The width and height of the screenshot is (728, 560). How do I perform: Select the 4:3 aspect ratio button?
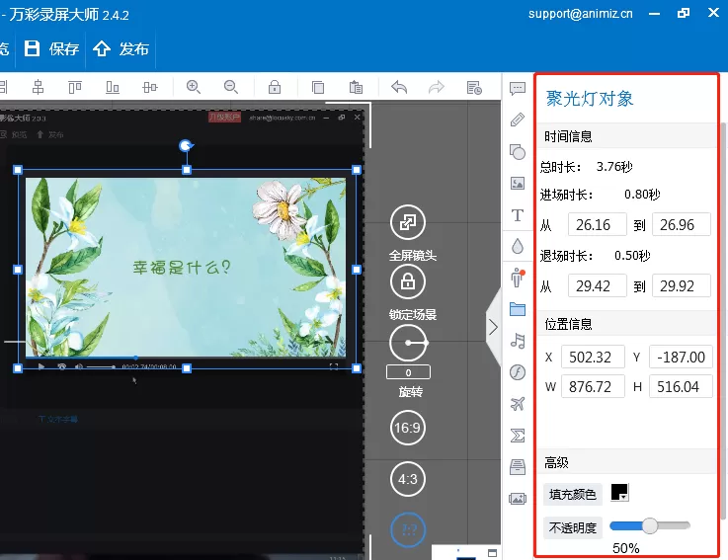click(x=408, y=479)
